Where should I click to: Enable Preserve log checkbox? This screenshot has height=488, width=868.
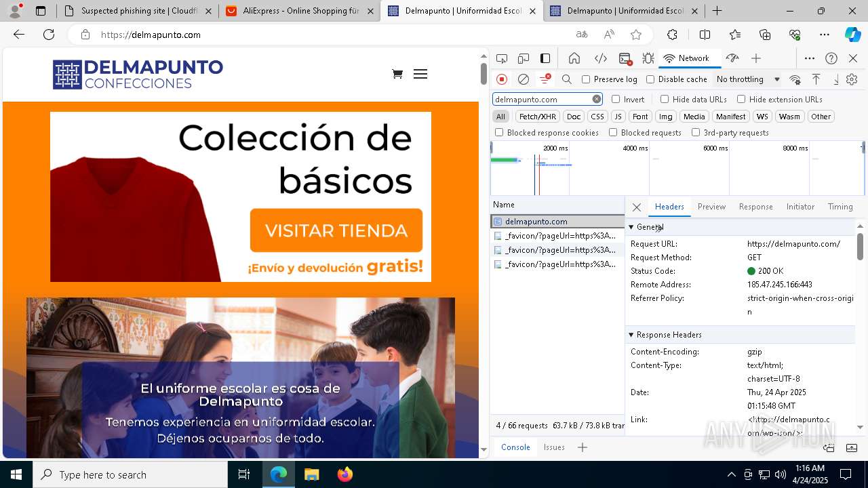(x=587, y=79)
